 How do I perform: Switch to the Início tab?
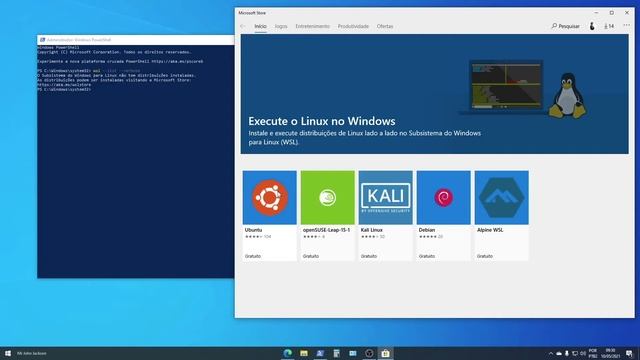260,26
